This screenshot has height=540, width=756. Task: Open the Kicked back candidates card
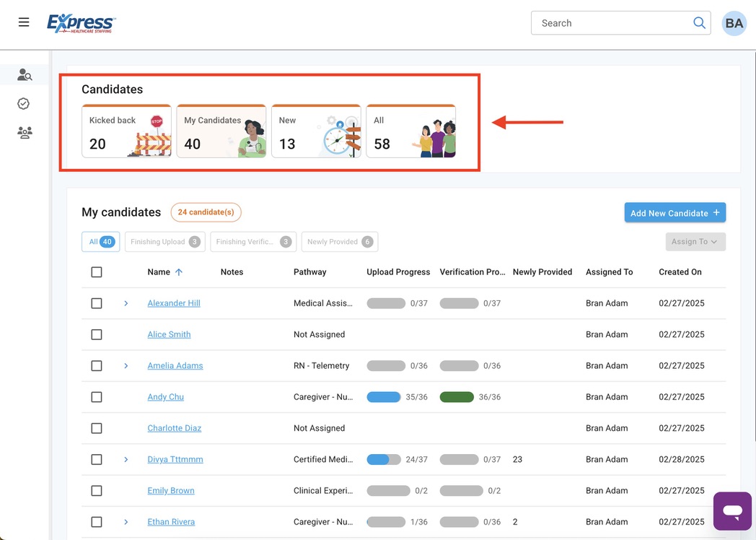[x=126, y=131]
